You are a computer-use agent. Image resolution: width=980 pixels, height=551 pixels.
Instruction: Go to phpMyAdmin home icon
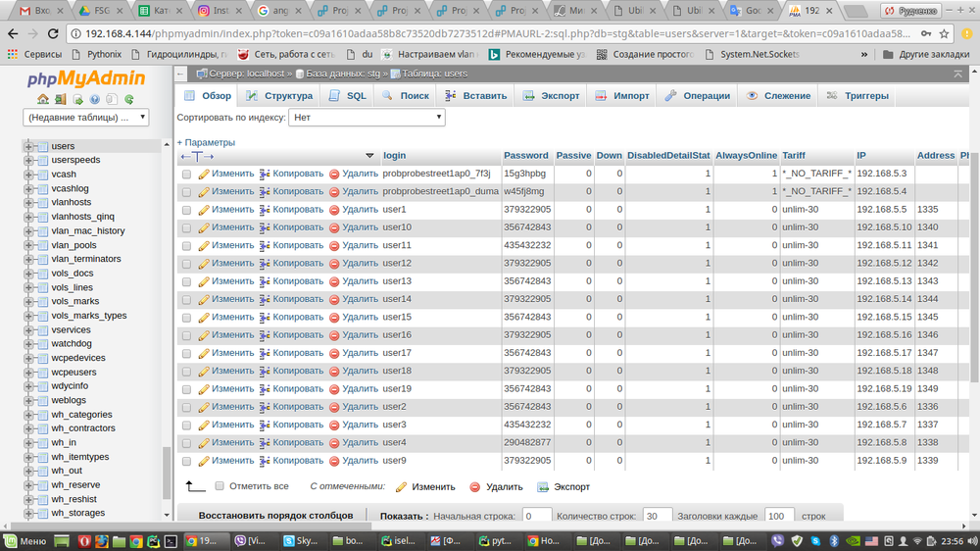[42, 99]
